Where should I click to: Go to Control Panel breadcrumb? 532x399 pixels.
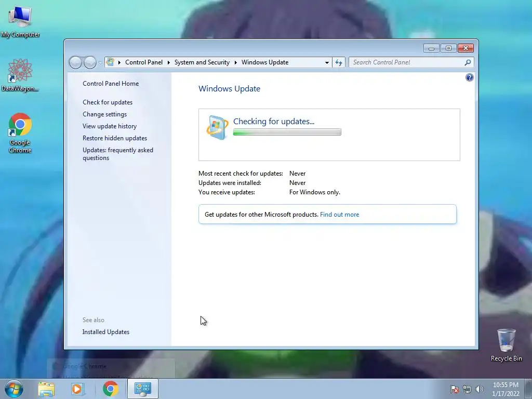click(144, 62)
